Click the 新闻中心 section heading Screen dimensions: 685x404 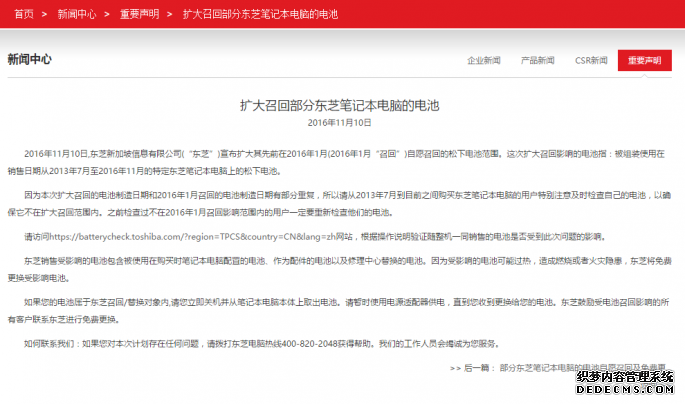coord(29,59)
